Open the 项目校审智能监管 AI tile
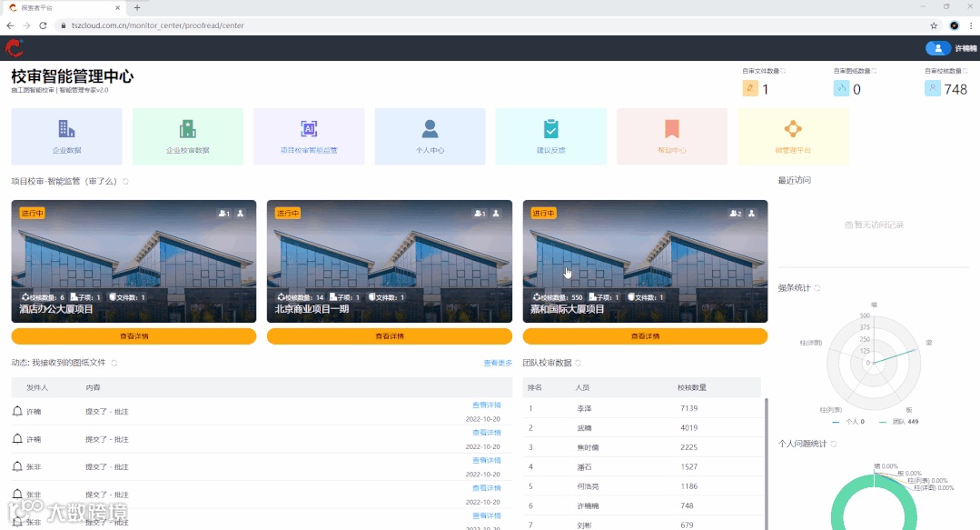This screenshot has width=980, height=530. click(309, 136)
